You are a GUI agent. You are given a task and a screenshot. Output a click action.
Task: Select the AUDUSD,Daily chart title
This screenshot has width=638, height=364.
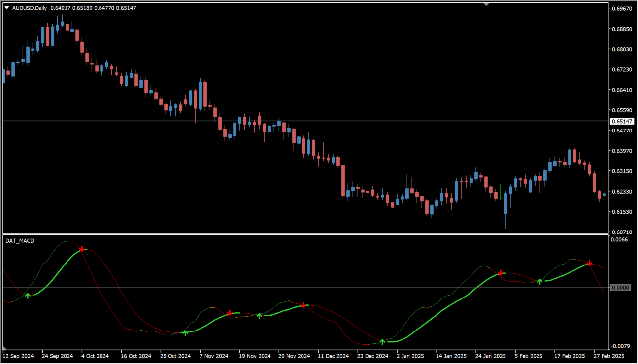(x=30, y=8)
